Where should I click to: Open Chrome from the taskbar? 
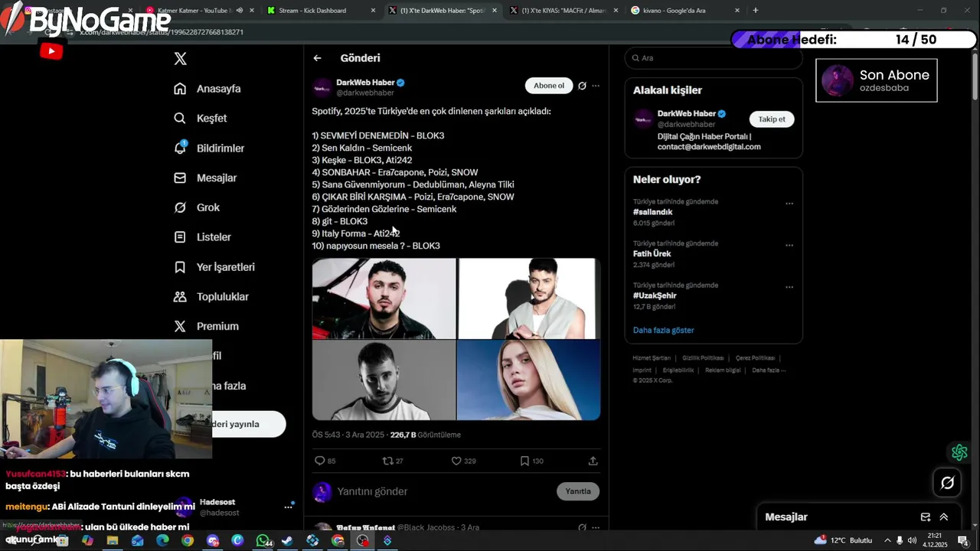coord(188,541)
